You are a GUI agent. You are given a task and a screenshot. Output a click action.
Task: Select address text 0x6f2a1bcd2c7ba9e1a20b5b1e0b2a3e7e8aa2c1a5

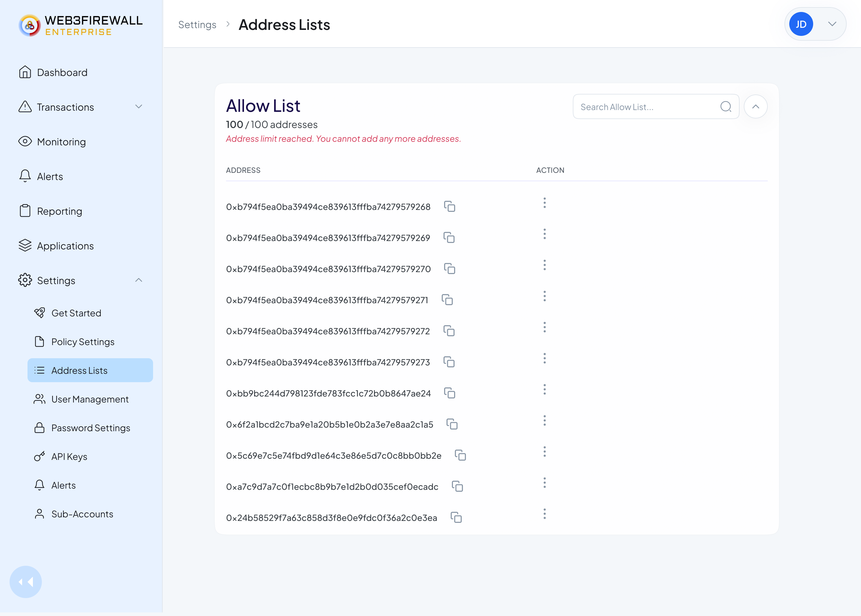coord(329,424)
